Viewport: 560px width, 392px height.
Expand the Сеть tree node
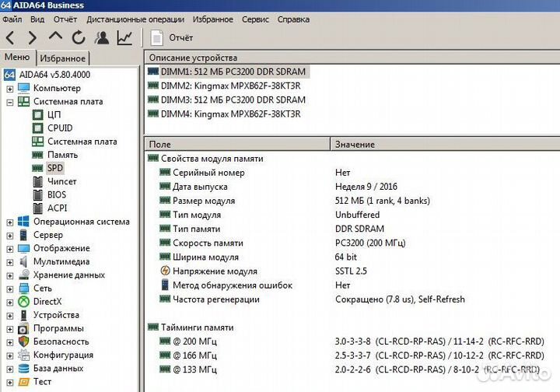pos(10,289)
